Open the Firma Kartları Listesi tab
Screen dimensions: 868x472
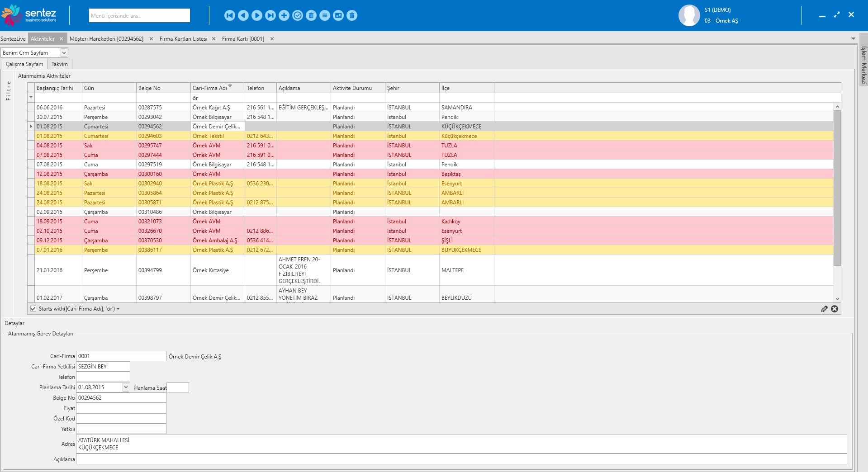click(x=183, y=39)
